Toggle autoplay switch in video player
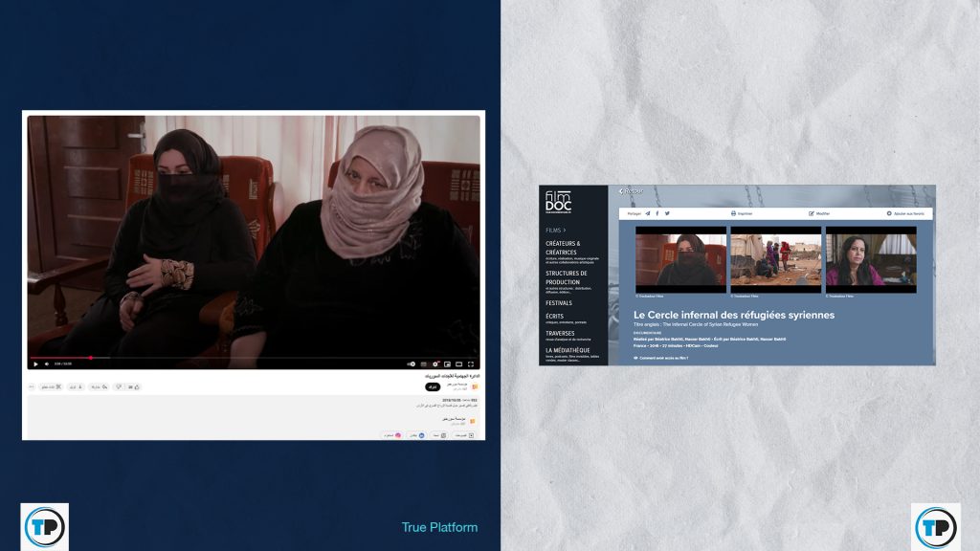Screen dimensions: 980x551 pyautogui.click(x=412, y=364)
